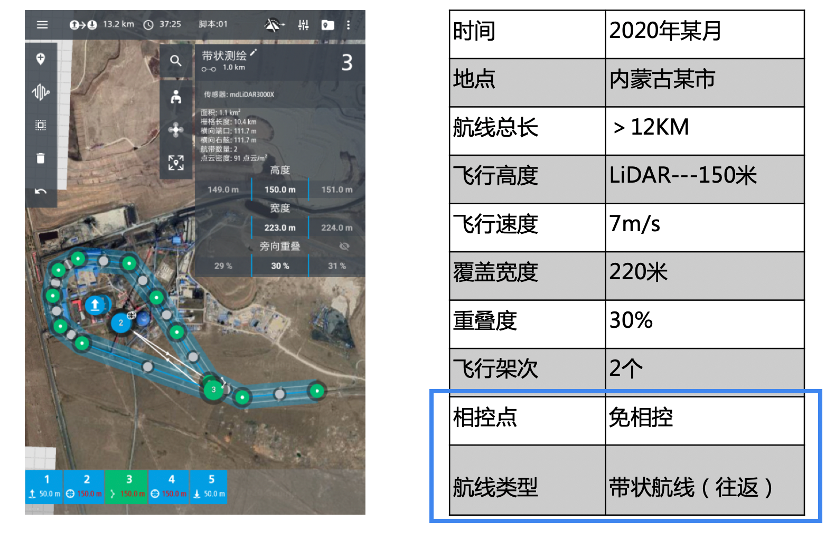
Task: Center map on drone icon
Action: click(176, 129)
